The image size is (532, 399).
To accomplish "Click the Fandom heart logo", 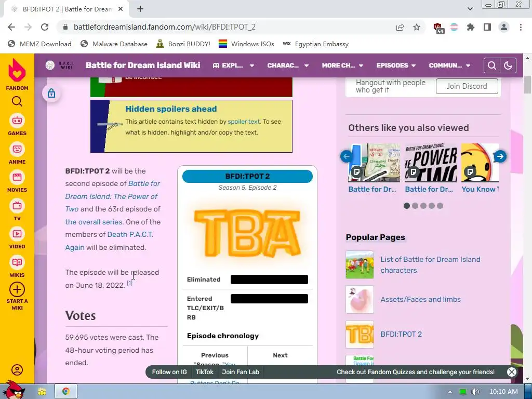I will pos(17,70).
